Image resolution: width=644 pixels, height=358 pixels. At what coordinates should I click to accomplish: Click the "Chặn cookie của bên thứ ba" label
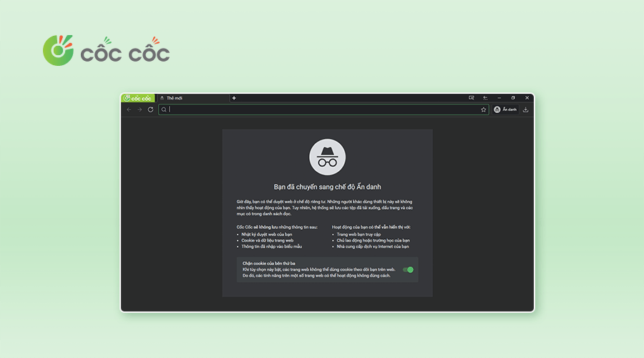[268, 263]
